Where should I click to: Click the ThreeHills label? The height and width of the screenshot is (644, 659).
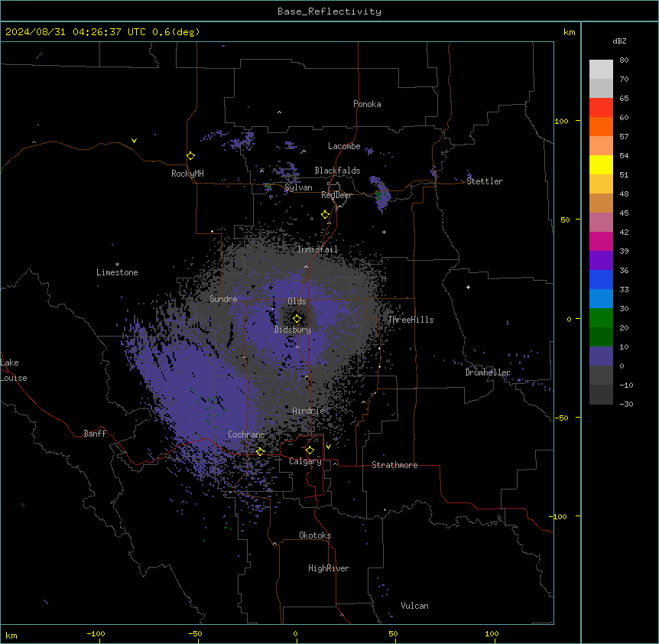pyautogui.click(x=411, y=320)
